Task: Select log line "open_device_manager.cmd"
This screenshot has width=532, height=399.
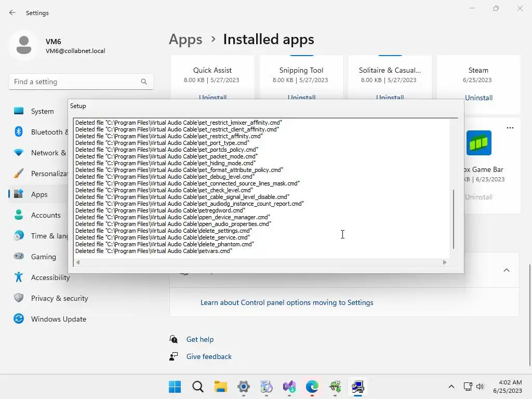Action: (172, 217)
